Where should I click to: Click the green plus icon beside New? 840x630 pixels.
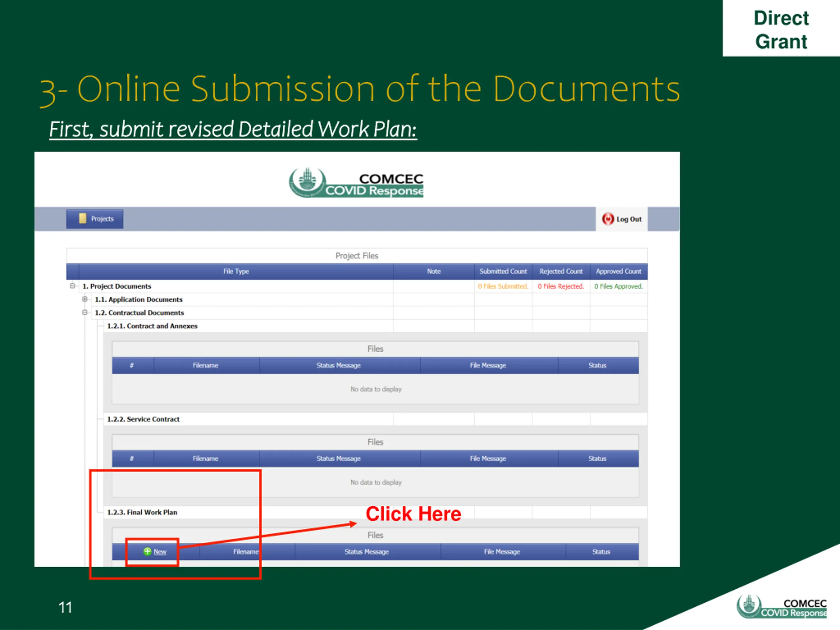[x=147, y=551]
